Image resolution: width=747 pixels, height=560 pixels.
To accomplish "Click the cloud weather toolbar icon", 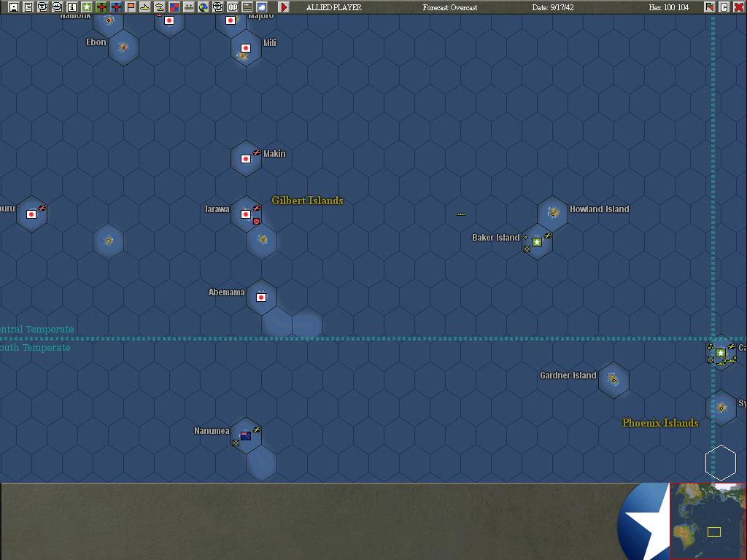I will coord(262,7).
